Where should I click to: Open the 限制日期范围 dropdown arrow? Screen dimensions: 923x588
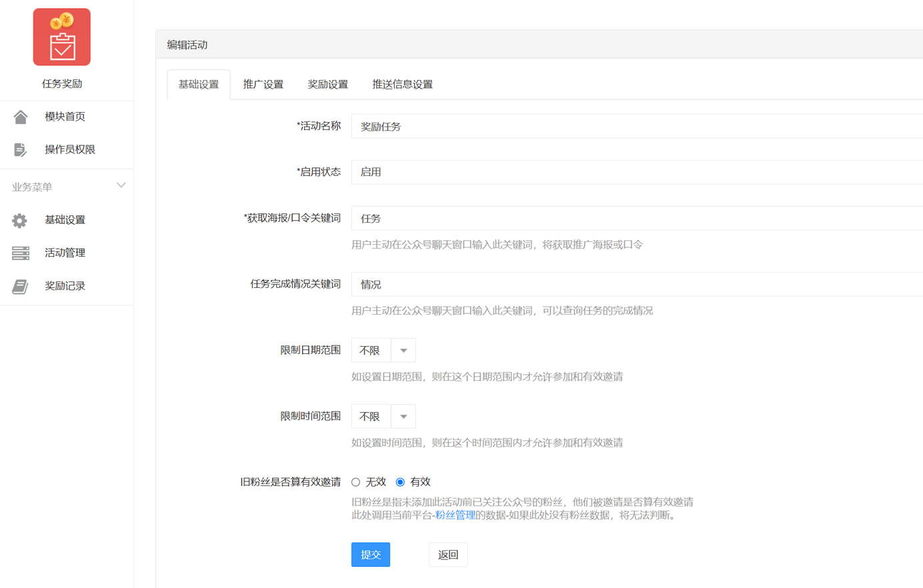[403, 351]
